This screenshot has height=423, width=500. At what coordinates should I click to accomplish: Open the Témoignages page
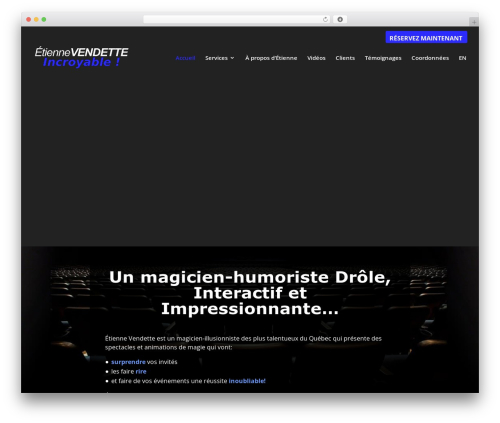pyautogui.click(x=383, y=58)
